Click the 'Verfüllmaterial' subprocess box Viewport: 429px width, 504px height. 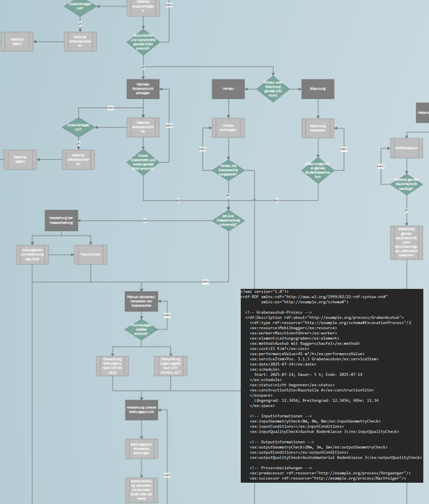(406, 148)
